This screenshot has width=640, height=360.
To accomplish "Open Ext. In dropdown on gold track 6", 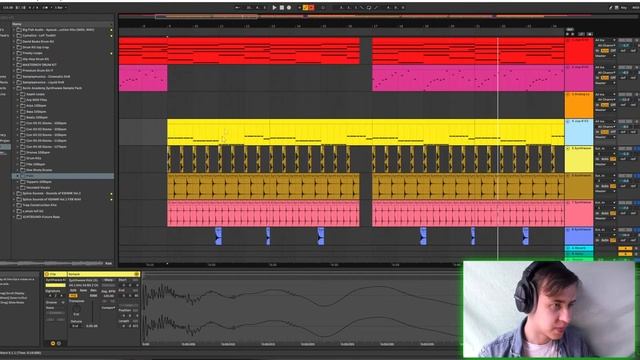I will 605,176.
